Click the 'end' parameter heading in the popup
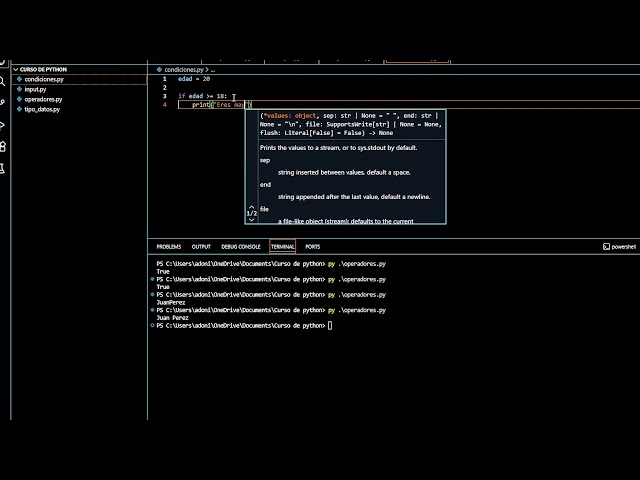 point(265,184)
